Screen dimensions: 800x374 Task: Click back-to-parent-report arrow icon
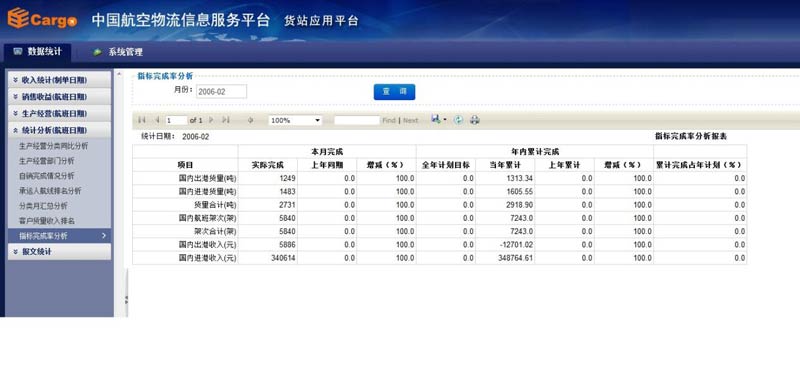[251, 120]
